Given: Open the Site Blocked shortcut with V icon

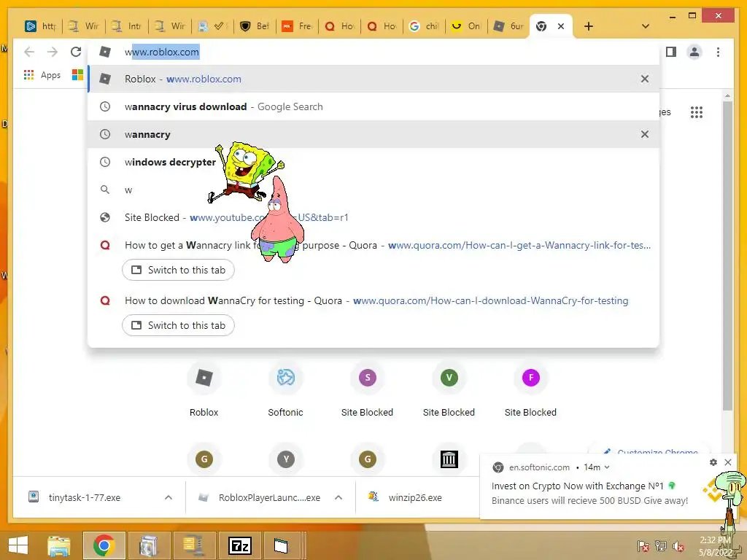Looking at the screenshot, I should (449, 389).
